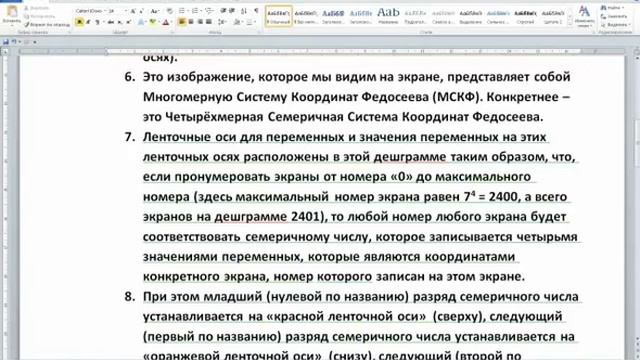The height and width of the screenshot is (360, 640).
Task: Click the number "2400" in item 7
Action: point(503,197)
